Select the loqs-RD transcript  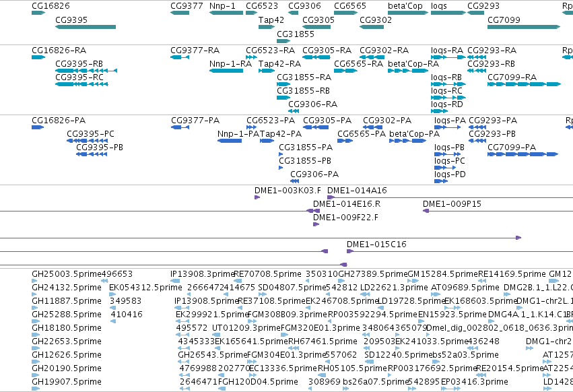pyautogui.click(x=439, y=111)
